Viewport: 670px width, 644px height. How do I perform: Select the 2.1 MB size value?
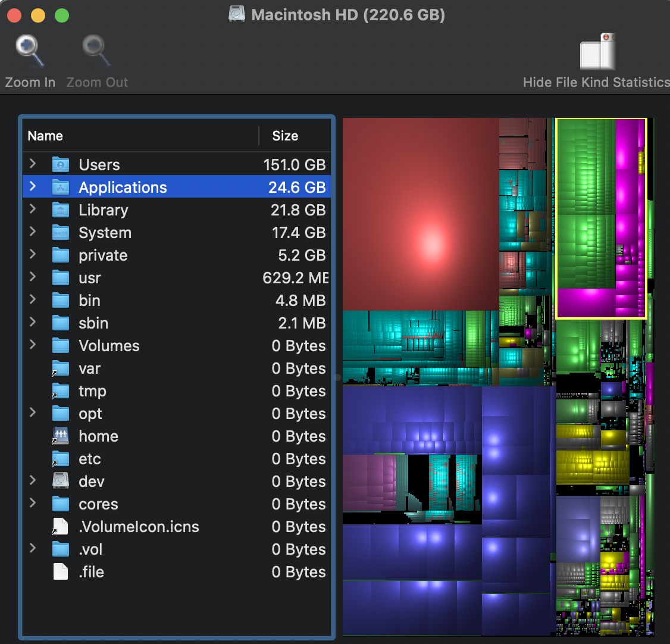pos(302,323)
